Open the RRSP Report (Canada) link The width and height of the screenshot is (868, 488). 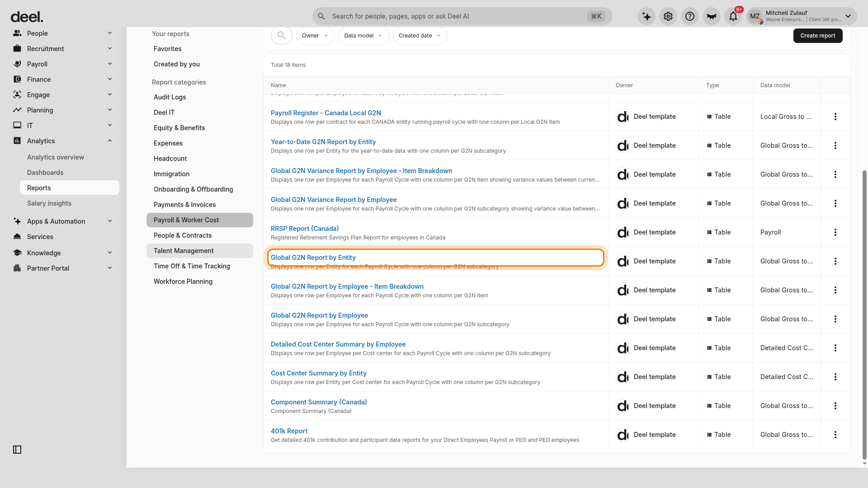[305, 229]
